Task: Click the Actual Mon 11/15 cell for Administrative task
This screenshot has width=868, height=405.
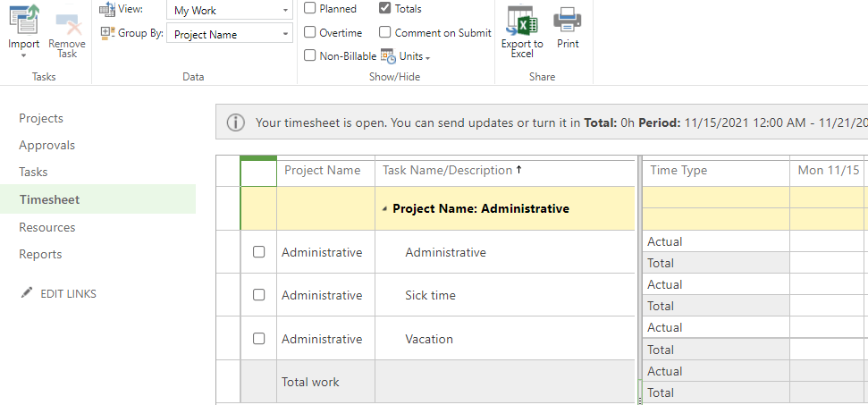Action: coord(828,241)
